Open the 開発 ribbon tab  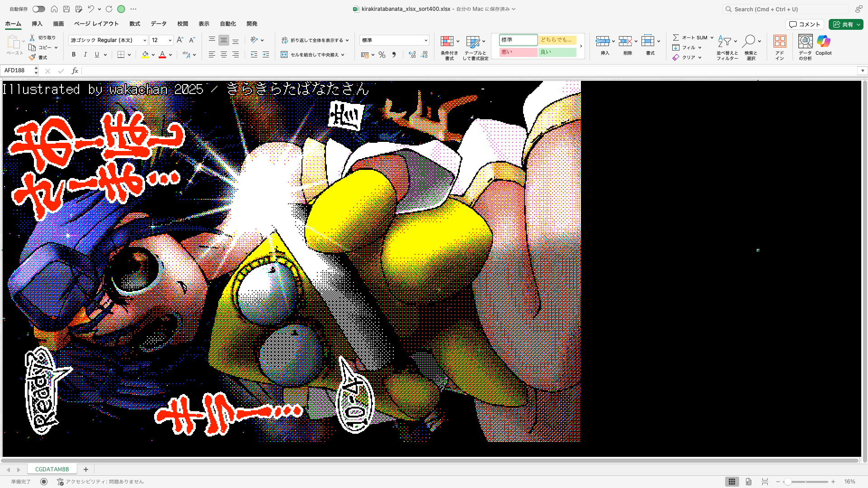(252, 24)
